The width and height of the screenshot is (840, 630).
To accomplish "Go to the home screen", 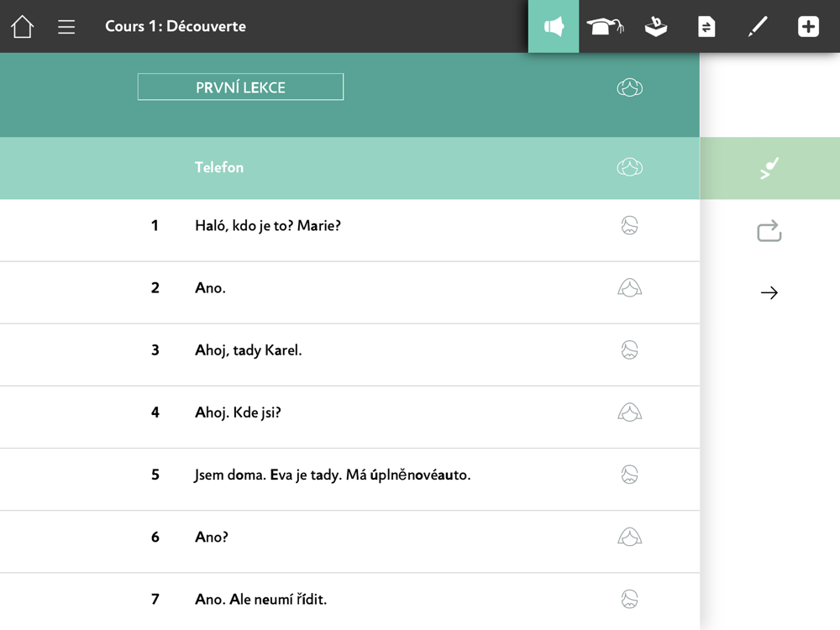I will [x=23, y=27].
